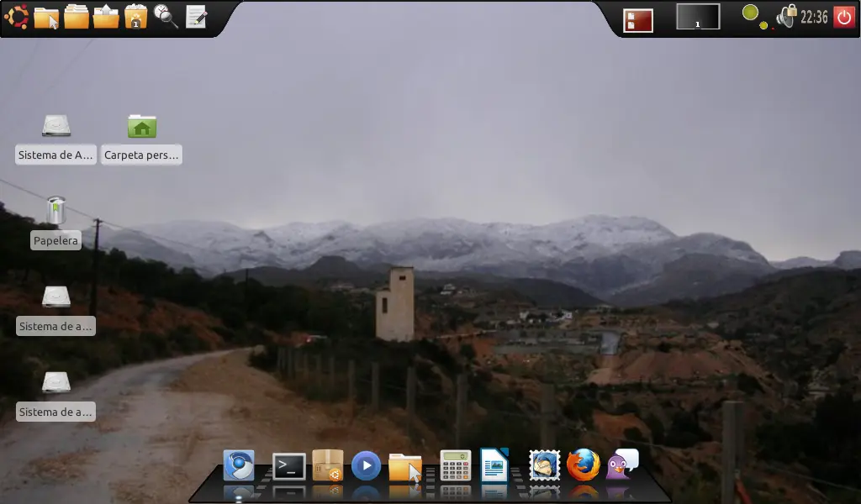Click folder-with-cursor icon in top panel

click(x=46, y=17)
